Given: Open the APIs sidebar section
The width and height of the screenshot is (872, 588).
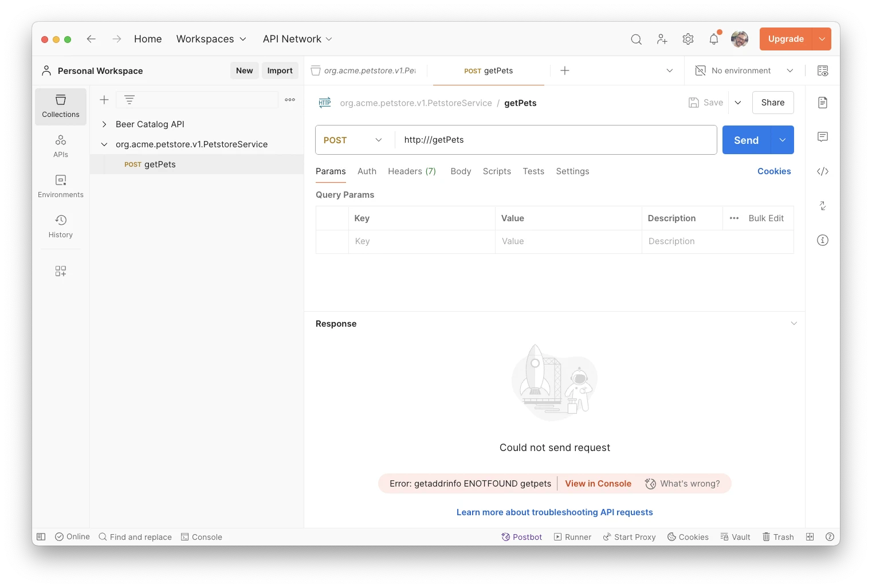Looking at the screenshot, I should click(61, 146).
